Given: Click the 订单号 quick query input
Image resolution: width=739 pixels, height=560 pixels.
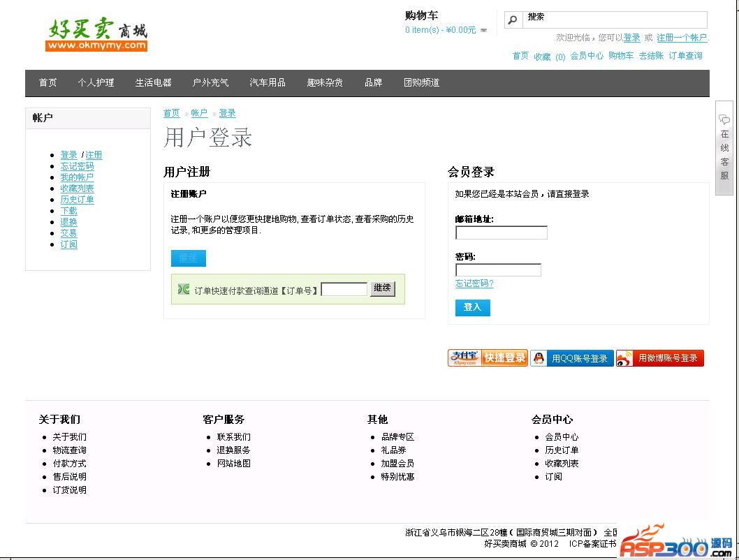Looking at the screenshot, I should (344, 289).
